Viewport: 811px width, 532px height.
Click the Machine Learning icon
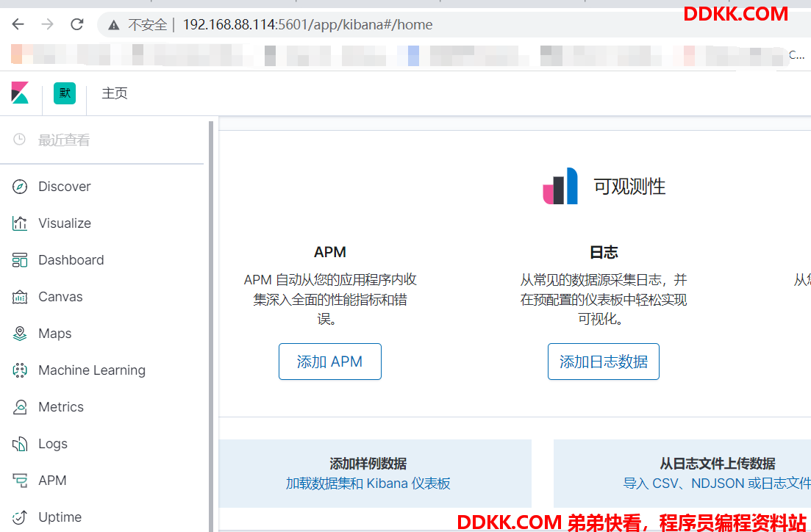point(20,370)
